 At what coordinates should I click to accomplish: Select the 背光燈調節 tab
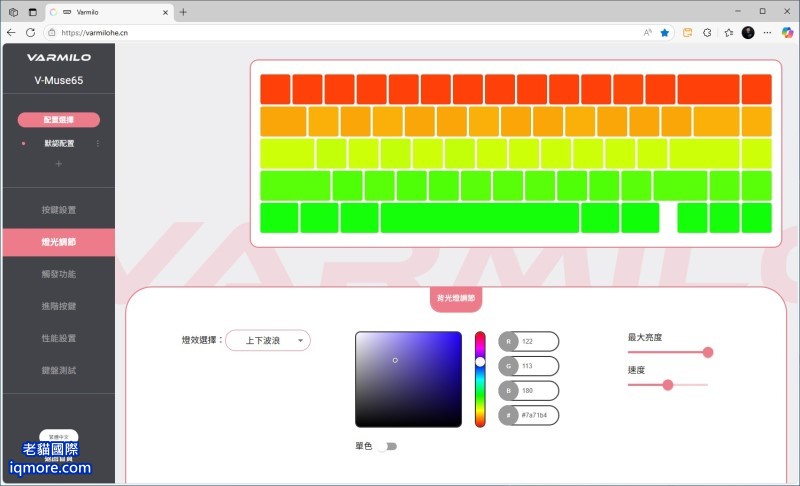(x=456, y=298)
